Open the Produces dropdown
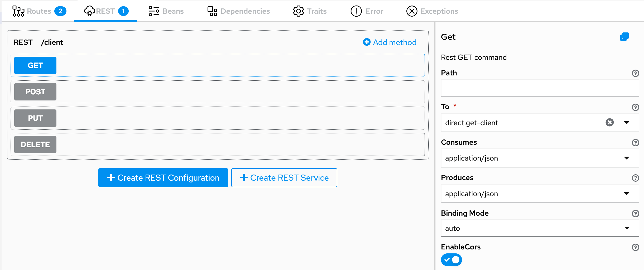This screenshot has width=644, height=270. click(627, 194)
